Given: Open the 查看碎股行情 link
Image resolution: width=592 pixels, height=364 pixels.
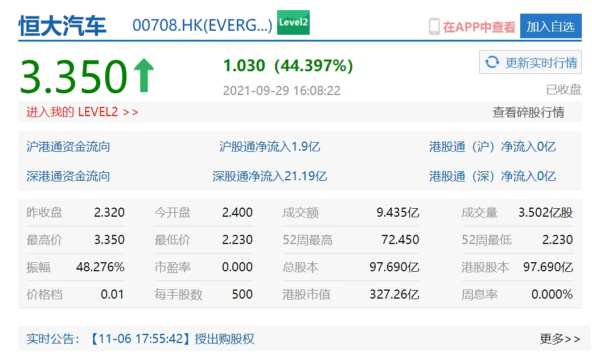Looking at the screenshot, I should coord(528,112).
